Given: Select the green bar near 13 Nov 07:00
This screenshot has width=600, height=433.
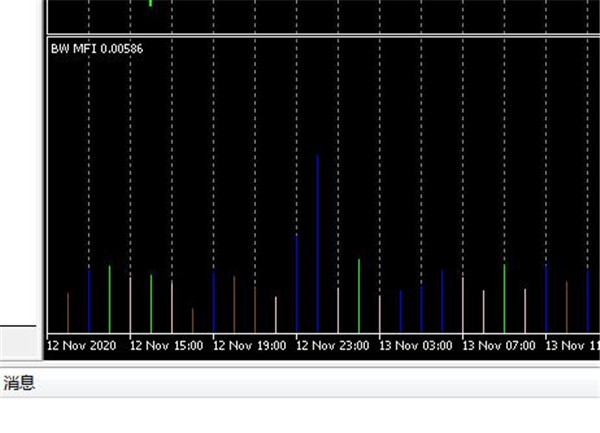Looking at the screenshot, I should pyautogui.click(x=504, y=298).
